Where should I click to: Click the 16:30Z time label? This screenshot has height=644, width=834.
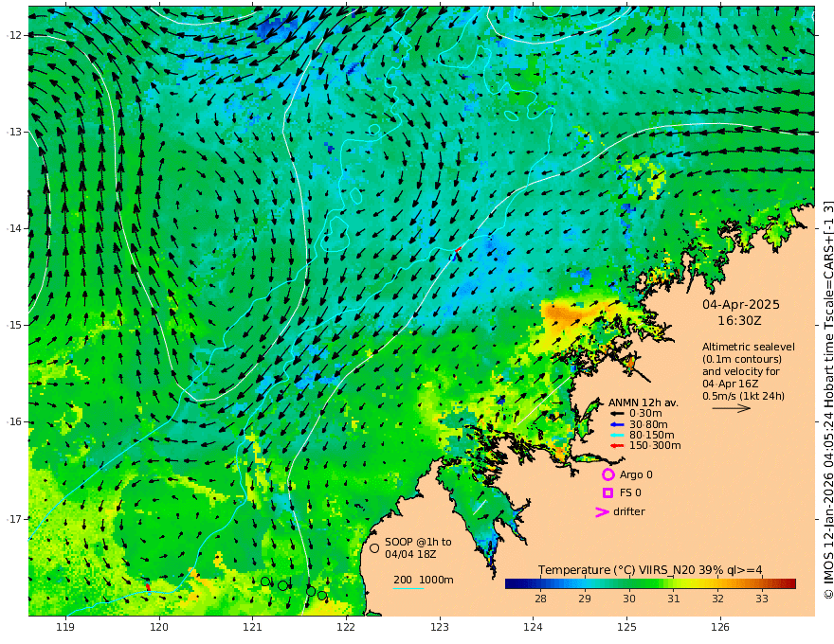[x=740, y=321]
